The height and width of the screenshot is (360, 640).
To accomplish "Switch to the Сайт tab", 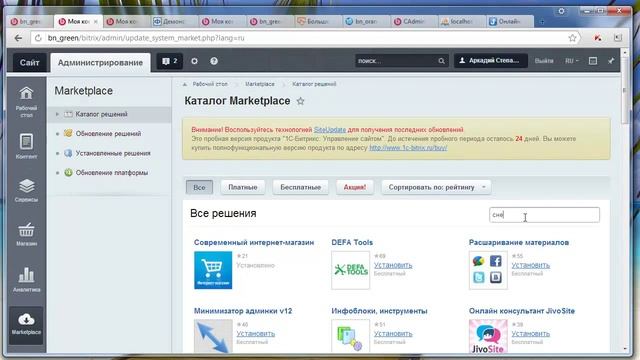I will pyautogui.click(x=29, y=62).
